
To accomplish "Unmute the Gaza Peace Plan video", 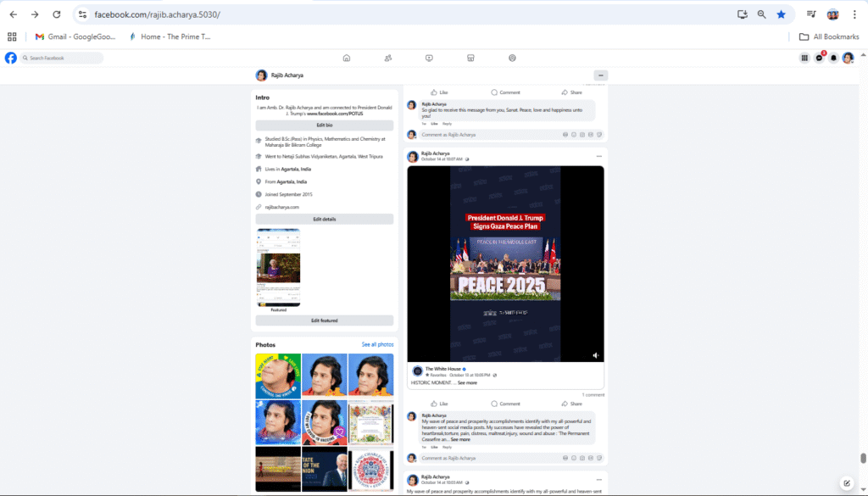I will (595, 355).
